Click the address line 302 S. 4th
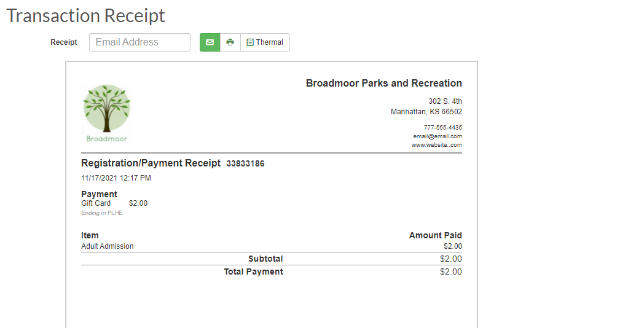Viewport: 644px width, 328px height. click(446, 101)
